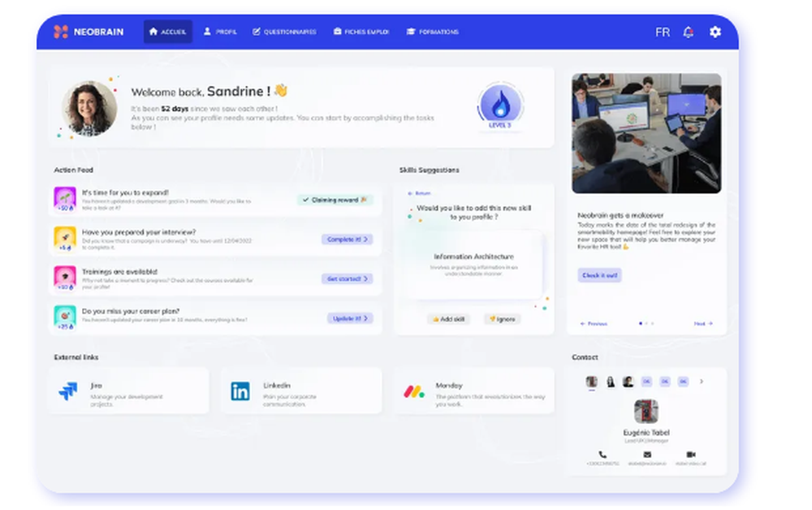
Task: Call contact via the phone icon
Action: click(603, 455)
